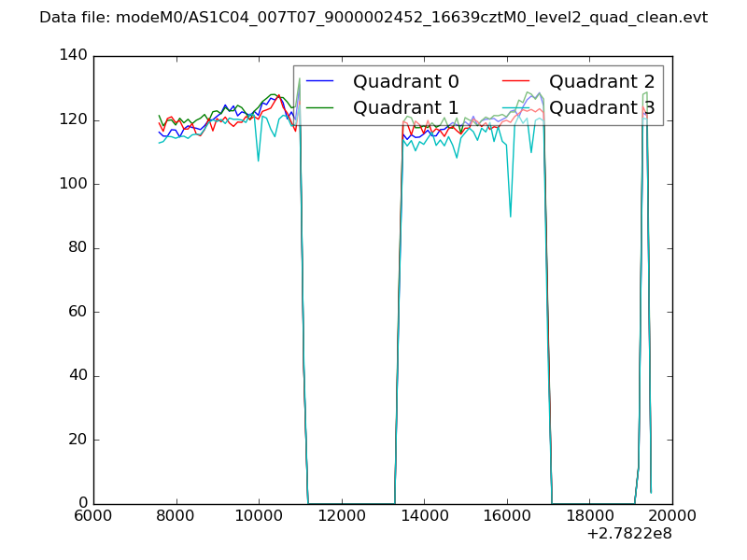The image size is (747, 560).
Task: Pick the cyan line swatch in legend
Action: tap(516, 108)
